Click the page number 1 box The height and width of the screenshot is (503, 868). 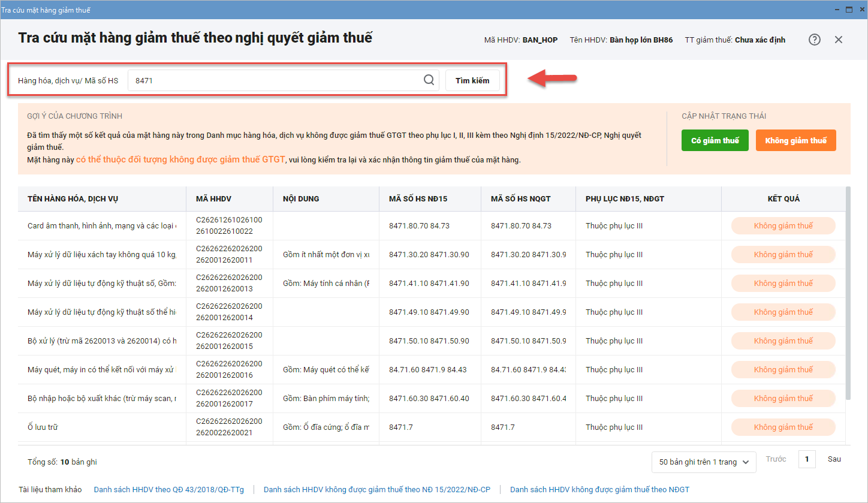pyautogui.click(x=806, y=460)
